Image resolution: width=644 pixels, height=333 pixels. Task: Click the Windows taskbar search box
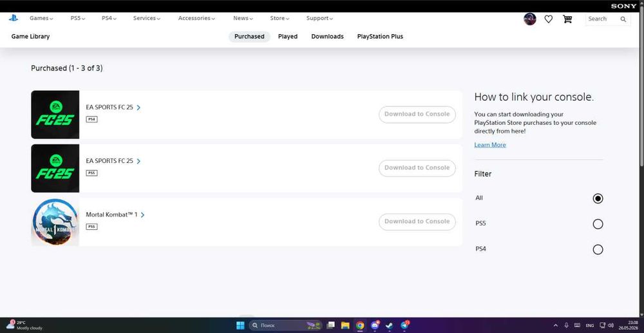click(x=285, y=326)
